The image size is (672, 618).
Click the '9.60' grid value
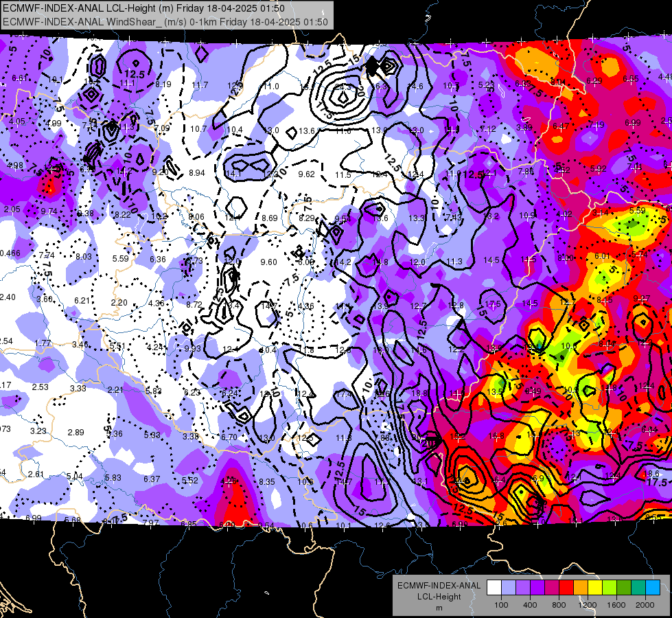click(x=268, y=262)
